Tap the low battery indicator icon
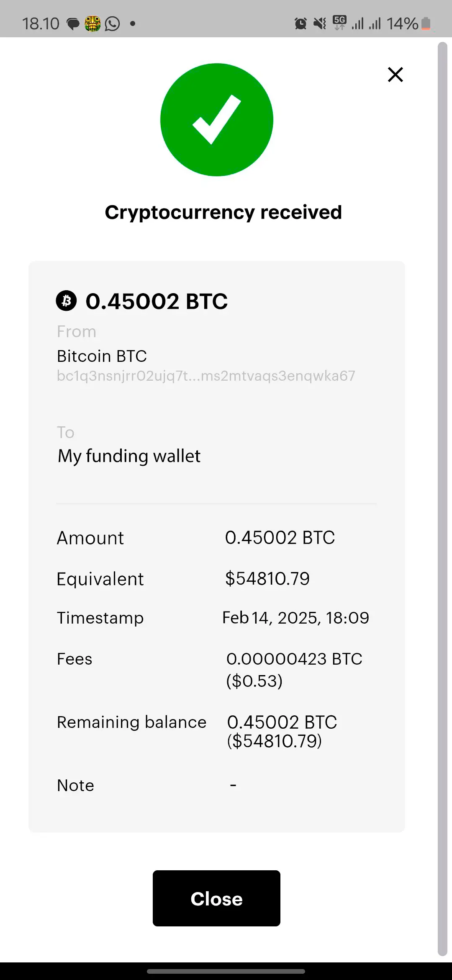 [426, 23]
